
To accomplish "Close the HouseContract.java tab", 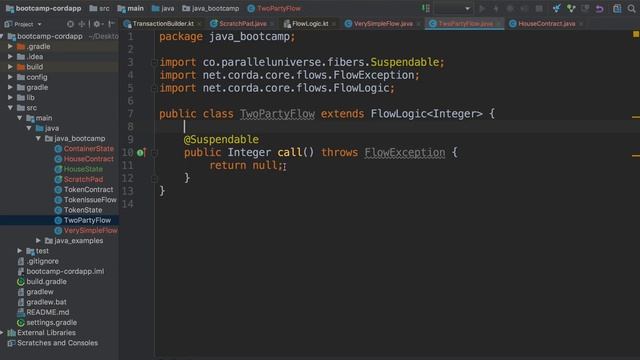I will [581, 24].
